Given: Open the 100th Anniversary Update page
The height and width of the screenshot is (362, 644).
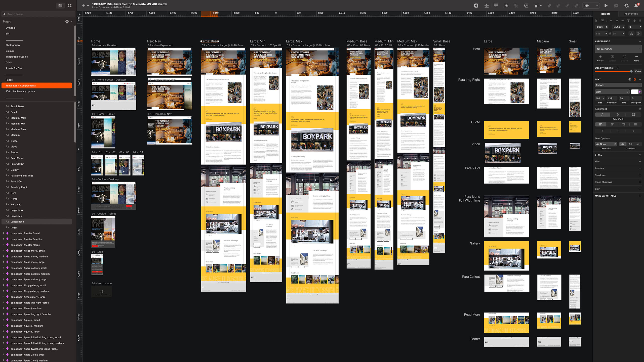Looking at the screenshot, I should click(20, 92).
